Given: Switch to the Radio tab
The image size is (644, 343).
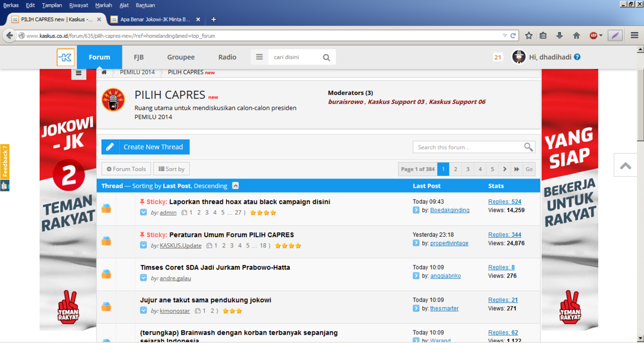Looking at the screenshot, I should (x=227, y=57).
